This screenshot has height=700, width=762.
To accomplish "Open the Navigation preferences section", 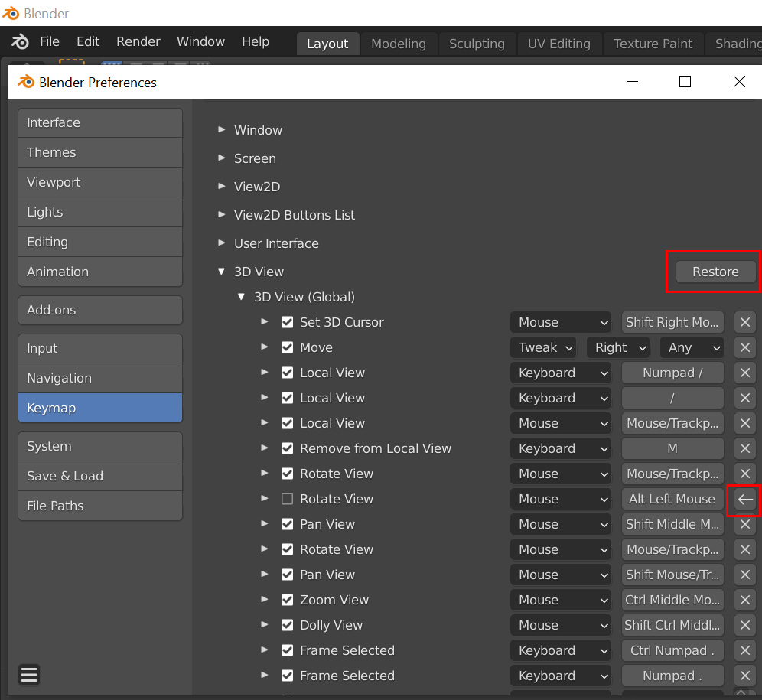I will (100, 378).
